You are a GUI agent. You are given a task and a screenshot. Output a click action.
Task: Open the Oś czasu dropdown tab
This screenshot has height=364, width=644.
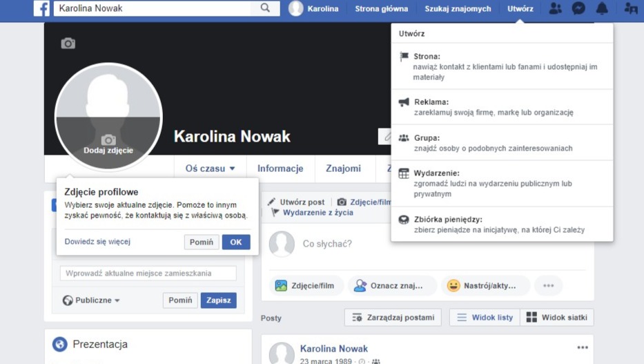(211, 169)
